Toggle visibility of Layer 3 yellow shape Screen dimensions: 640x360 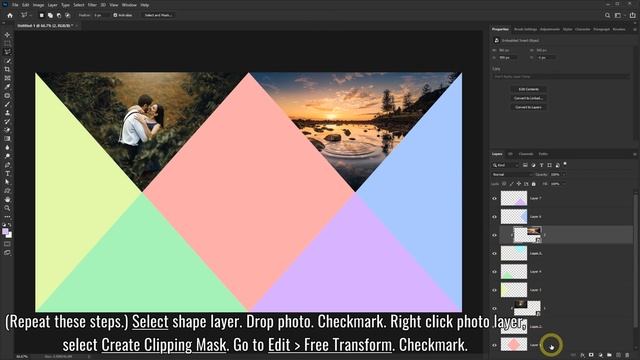tap(494, 290)
